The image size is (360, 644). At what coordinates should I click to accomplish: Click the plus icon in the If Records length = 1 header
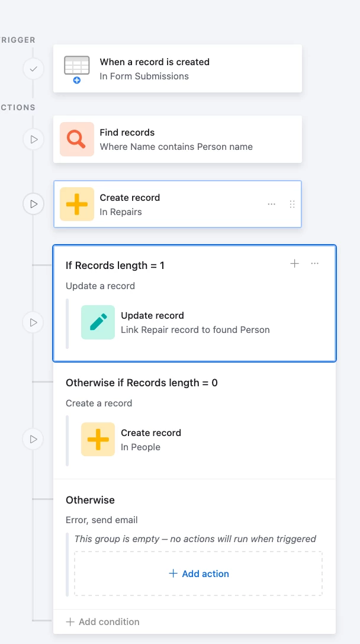pos(295,264)
